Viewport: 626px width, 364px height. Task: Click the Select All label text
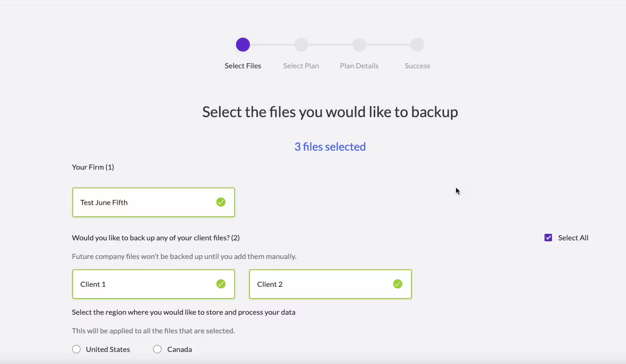click(573, 238)
